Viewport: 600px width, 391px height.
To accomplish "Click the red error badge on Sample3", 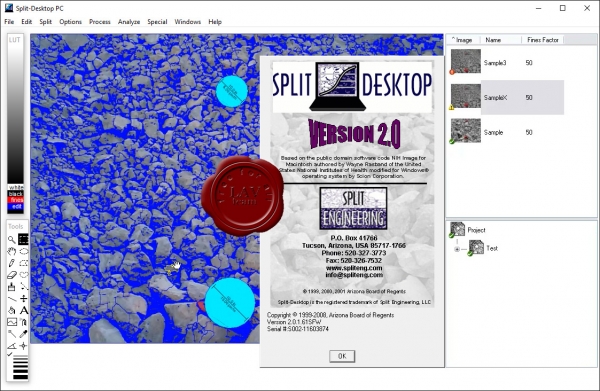I will pyautogui.click(x=452, y=72).
